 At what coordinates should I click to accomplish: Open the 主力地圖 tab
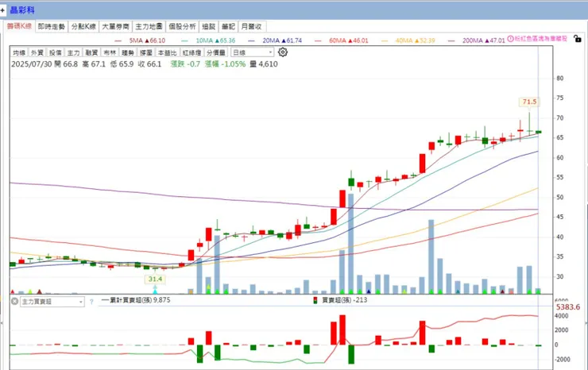pos(149,27)
